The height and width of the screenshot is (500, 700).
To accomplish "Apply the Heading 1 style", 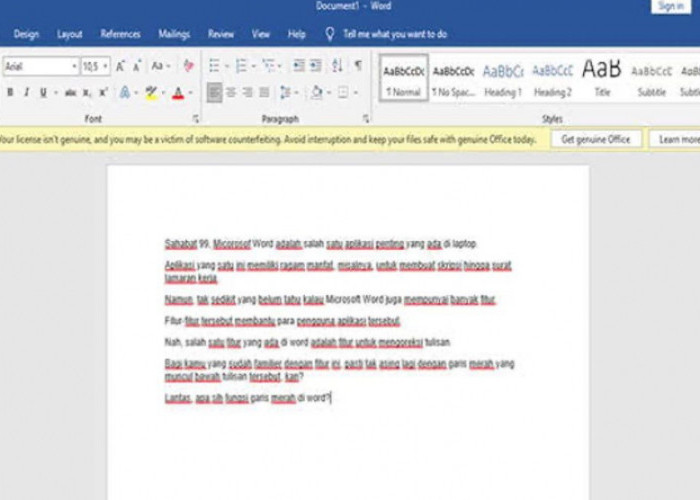I will (x=503, y=79).
